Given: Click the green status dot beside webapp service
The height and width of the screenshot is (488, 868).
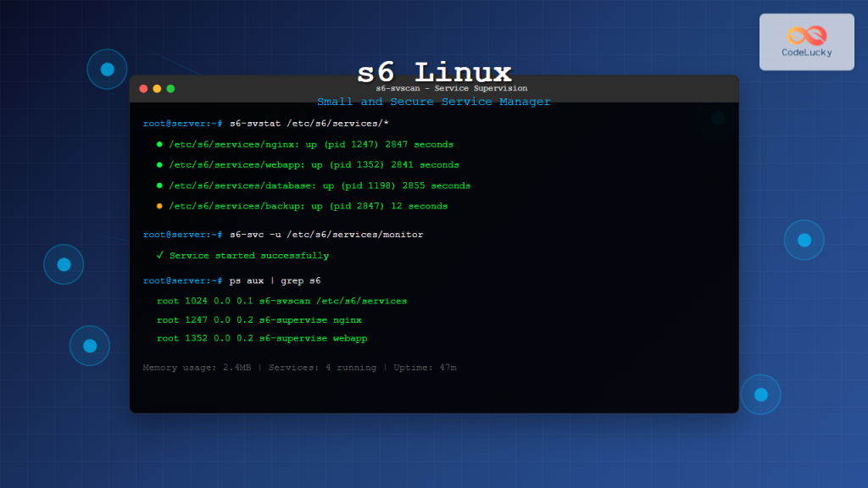Looking at the screenshot, I should point(159,164).
